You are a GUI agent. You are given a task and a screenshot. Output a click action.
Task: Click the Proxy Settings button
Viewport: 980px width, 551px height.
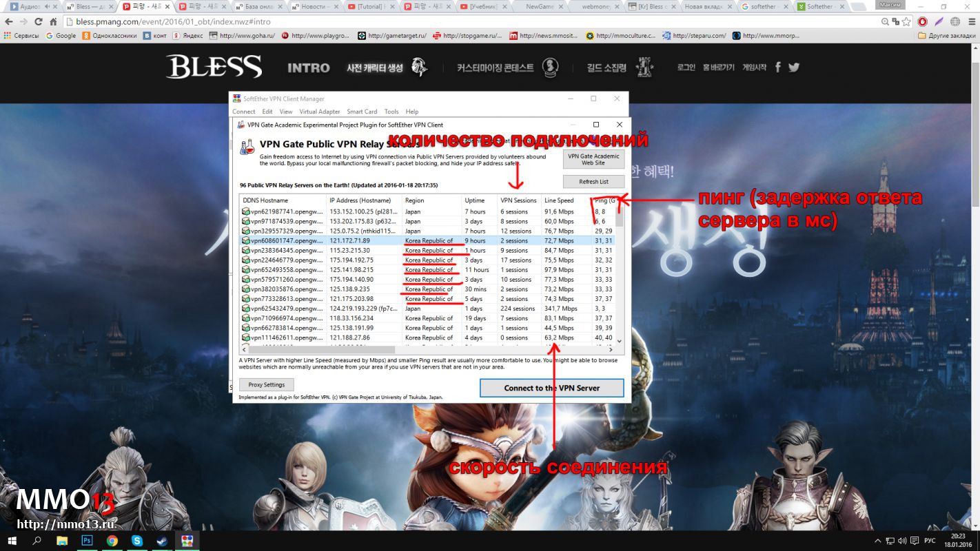click(267, 384)
